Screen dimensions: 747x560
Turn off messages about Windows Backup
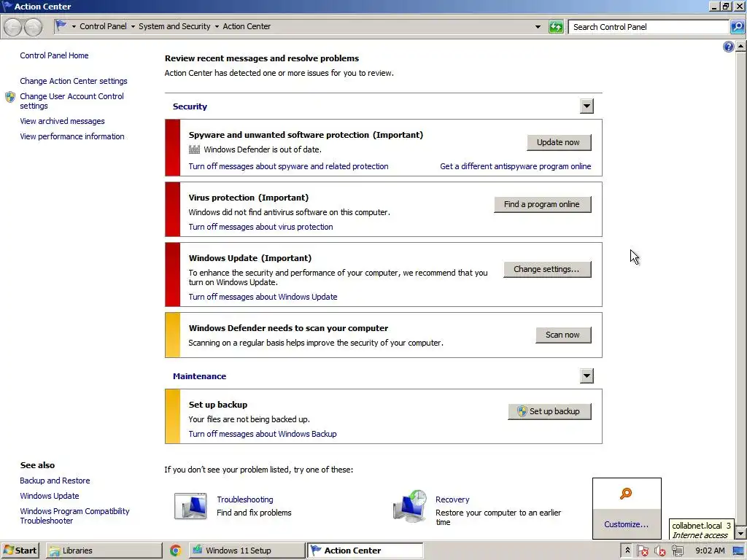tap(263, 434)
